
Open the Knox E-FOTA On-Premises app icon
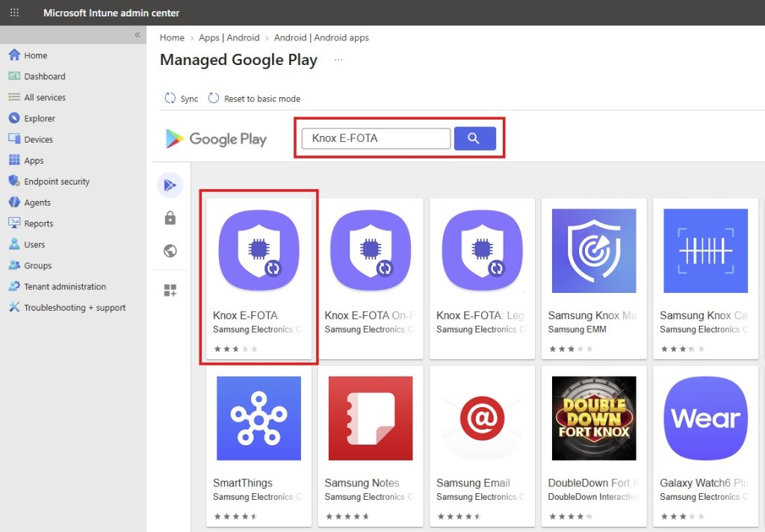pyautogui.click(x=371, y=251)
